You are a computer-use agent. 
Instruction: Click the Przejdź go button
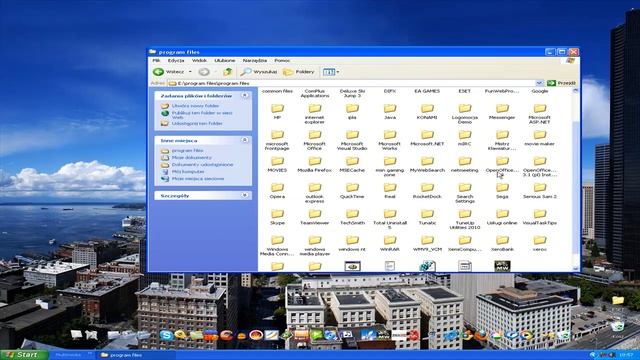pos(561,83)
